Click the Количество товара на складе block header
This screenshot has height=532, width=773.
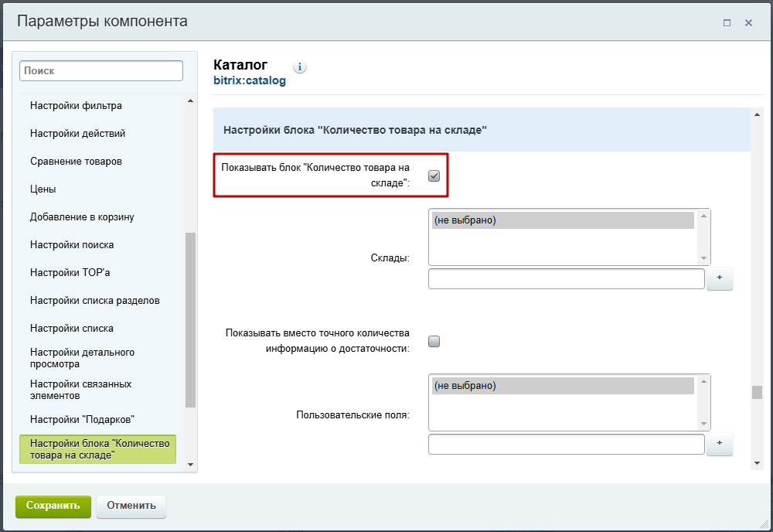click(482, 130)
